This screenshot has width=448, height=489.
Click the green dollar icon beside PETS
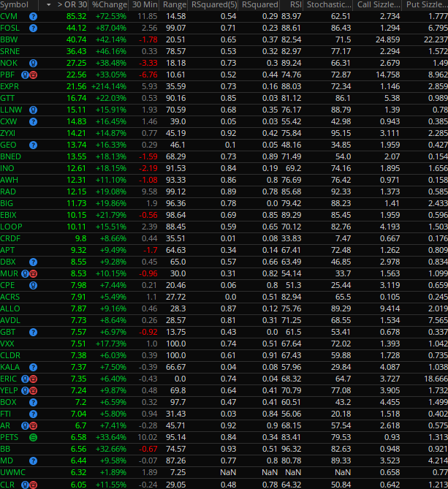(x=33, y=438)
